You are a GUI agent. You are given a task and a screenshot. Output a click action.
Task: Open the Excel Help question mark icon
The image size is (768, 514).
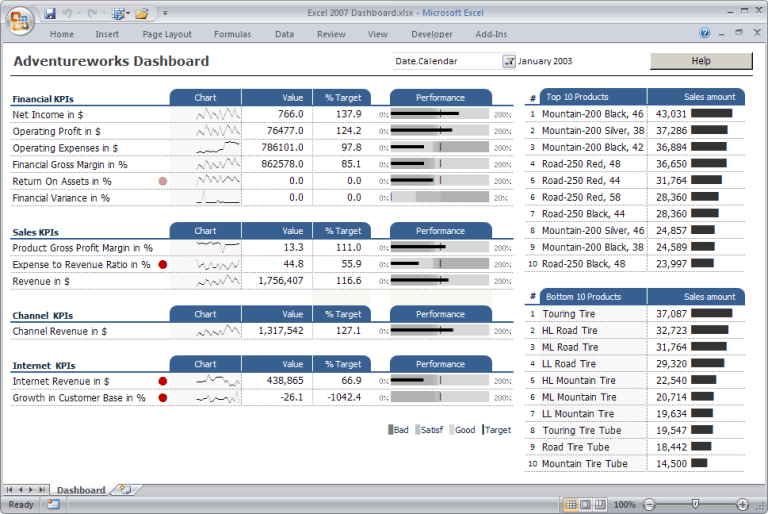click(704, 33)
